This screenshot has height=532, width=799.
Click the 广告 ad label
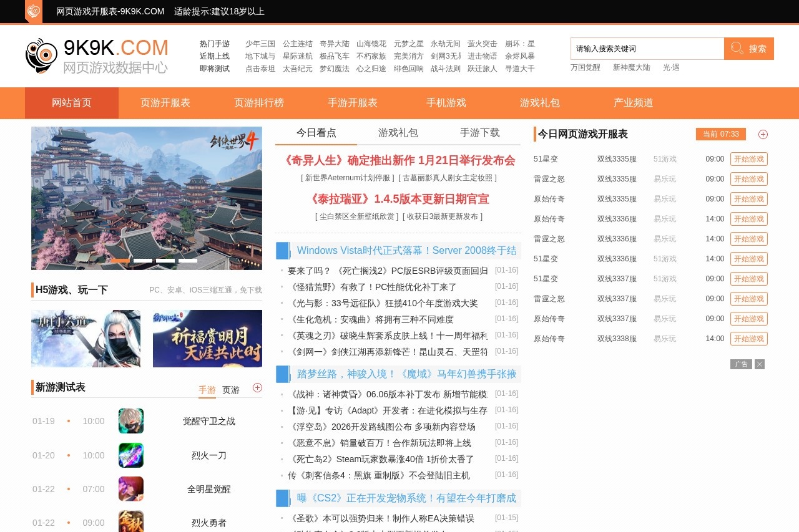741,364
